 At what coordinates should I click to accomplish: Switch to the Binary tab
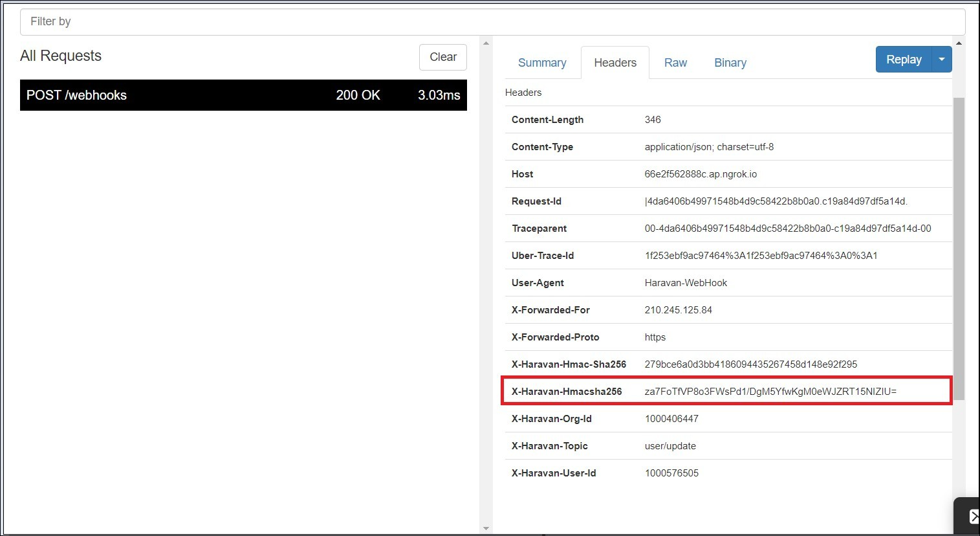[x=730, y=62]
